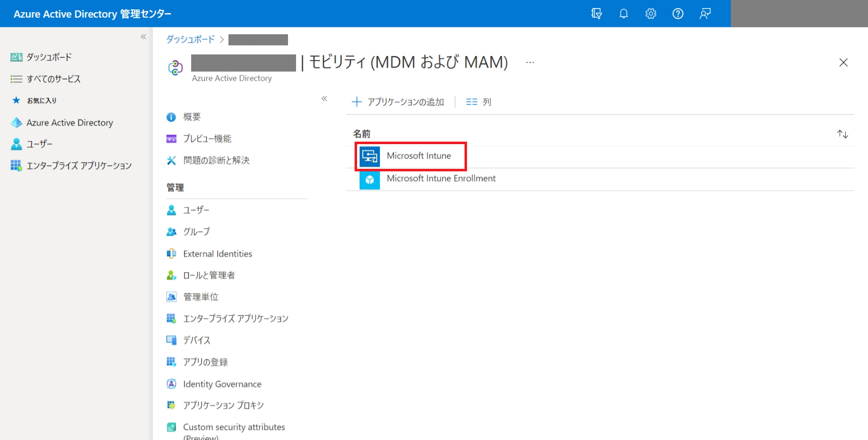
Task: Open the feedback icon
Action: coord(705,14)
